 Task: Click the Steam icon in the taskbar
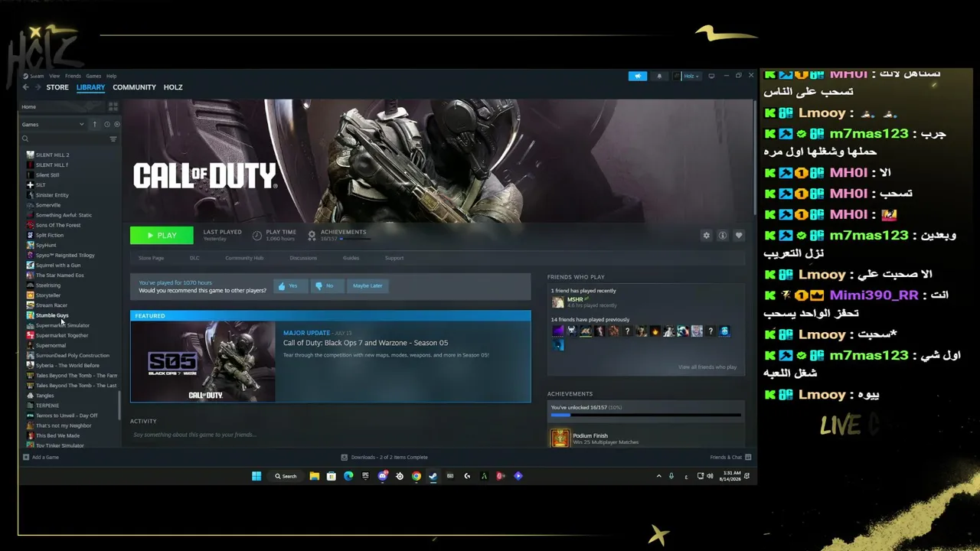pos(433,476)
